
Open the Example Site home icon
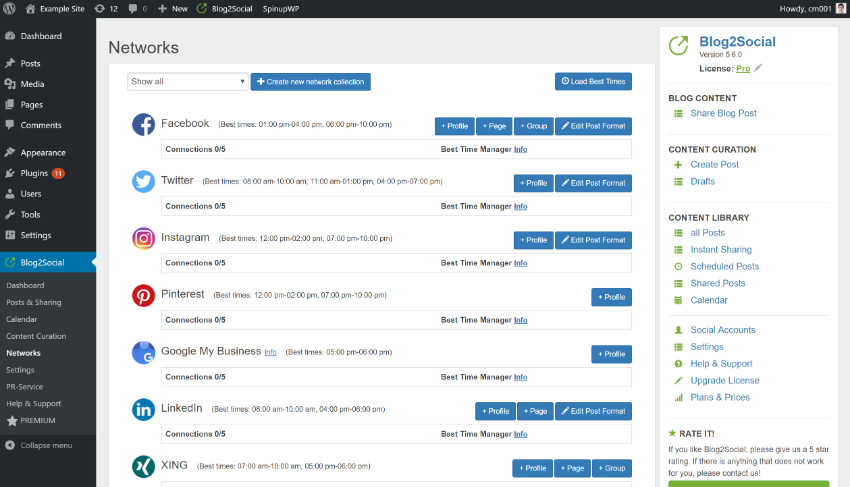click(30, 9)
